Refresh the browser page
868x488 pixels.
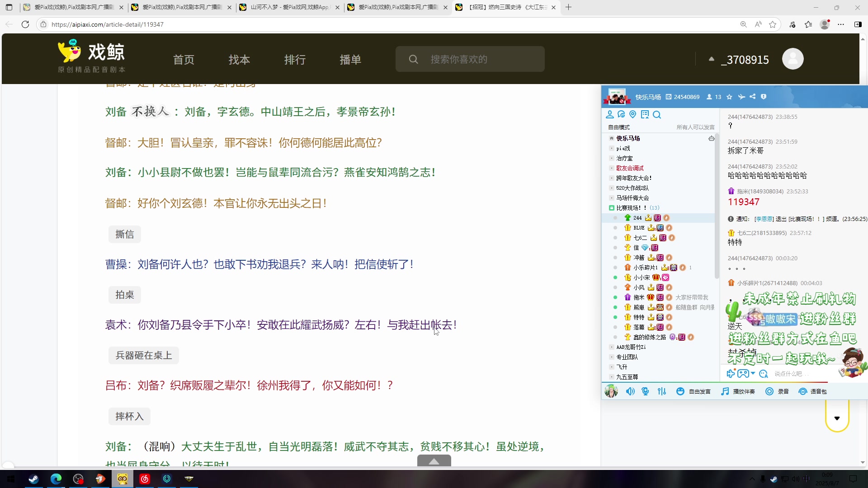coord(25,24)
